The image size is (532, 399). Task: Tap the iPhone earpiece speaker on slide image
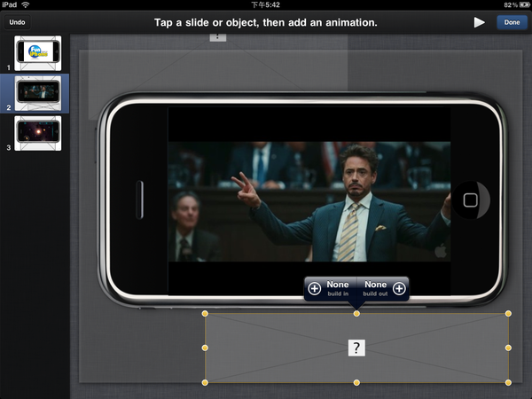pos(140,199)
